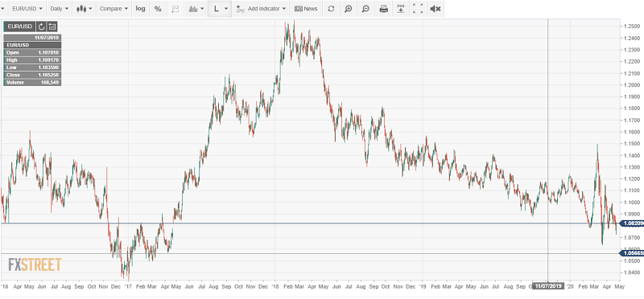Viewport: 644px width, 299px height.
Task: Click the 11/07/2019 date marker
Action: coord(549,287)
